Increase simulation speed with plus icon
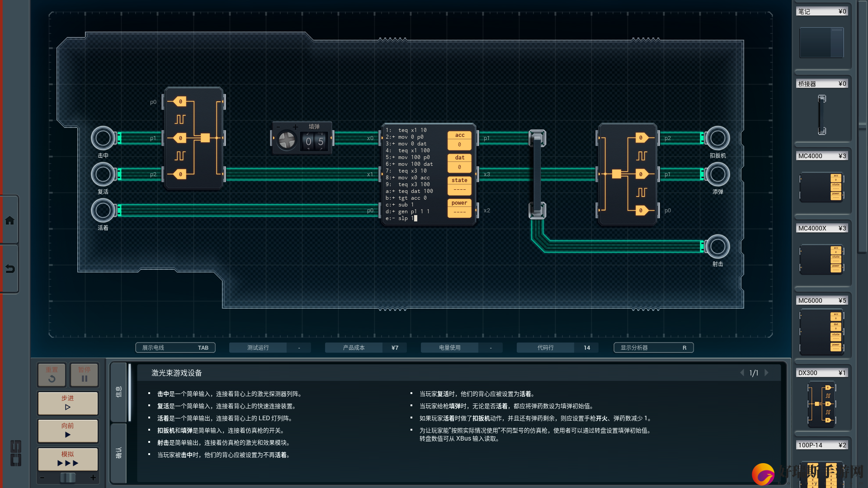The image size is (868, 488). point(93,478)
